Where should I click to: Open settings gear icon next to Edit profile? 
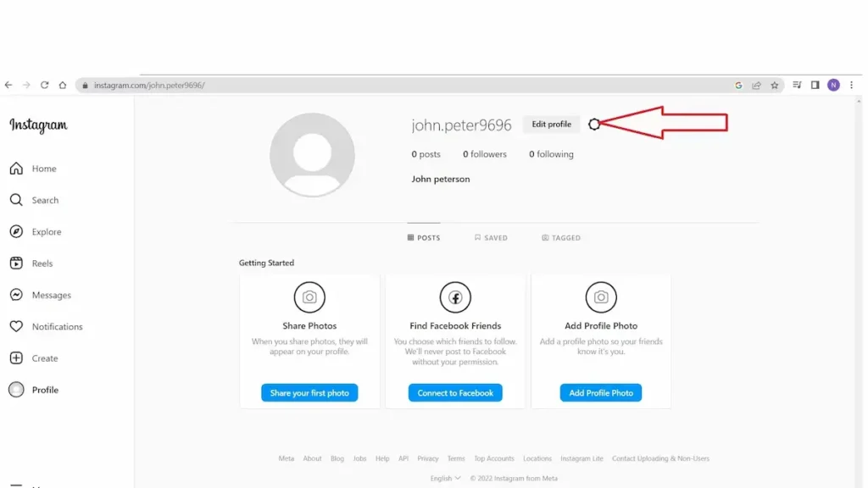[x=594, y=125]
